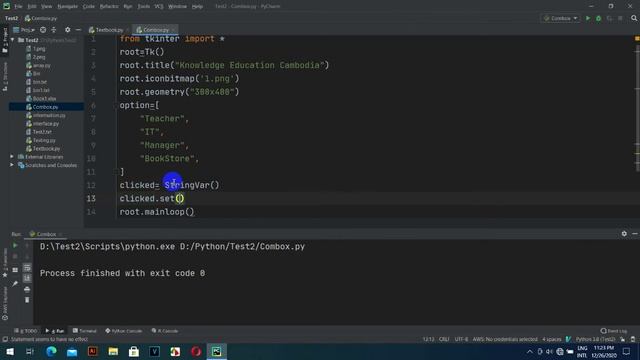The height and width of the screenshot is (360, 640).
Task: Open the Run menu
Action: pos(128,7)
